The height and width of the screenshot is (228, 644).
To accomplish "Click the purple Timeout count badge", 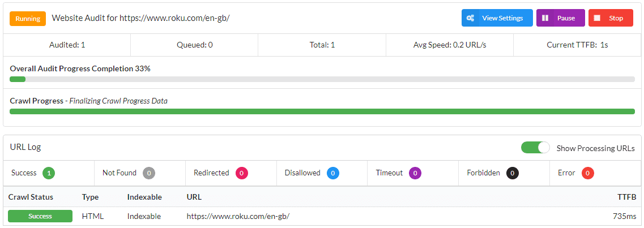I will [415, 173].
